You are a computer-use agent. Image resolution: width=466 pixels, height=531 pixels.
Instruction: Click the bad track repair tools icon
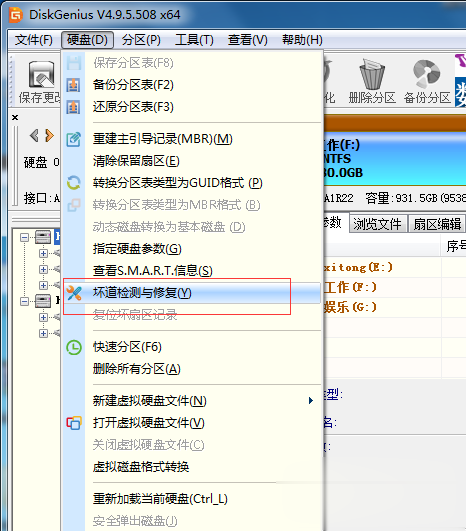(73, 293)
